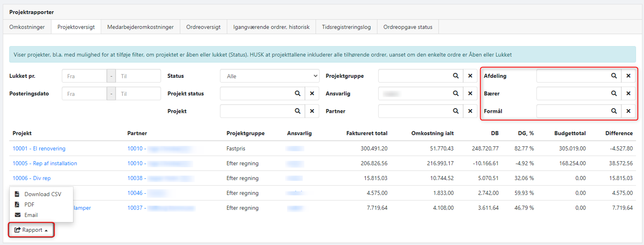Open project 10005 - Rep af installation

click(x=45, y=163)
